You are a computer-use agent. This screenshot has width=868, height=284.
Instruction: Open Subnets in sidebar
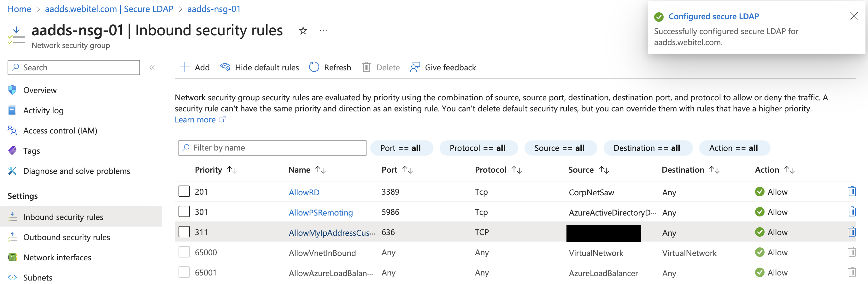pos(38,278)
